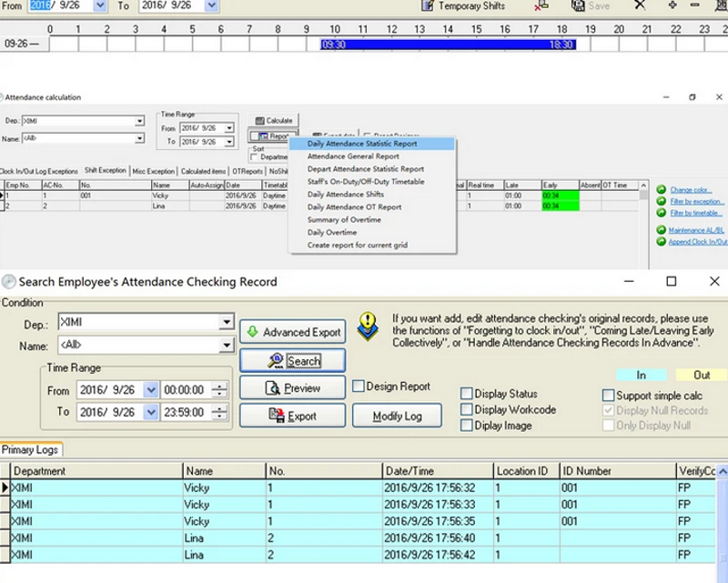Click the green Filter by timetable arrow icon
The height and width of the screenshot is (583, 728).
click(x=662, y=213)
